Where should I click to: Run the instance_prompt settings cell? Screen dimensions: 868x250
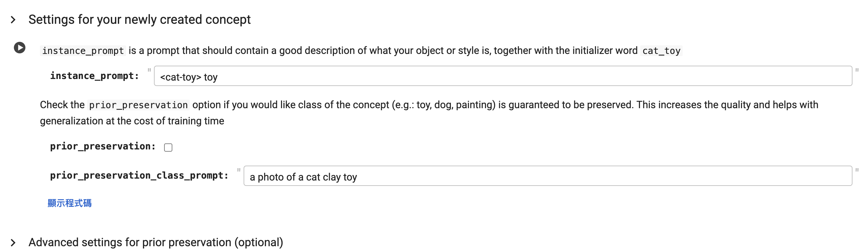click(x=20, y=48)
